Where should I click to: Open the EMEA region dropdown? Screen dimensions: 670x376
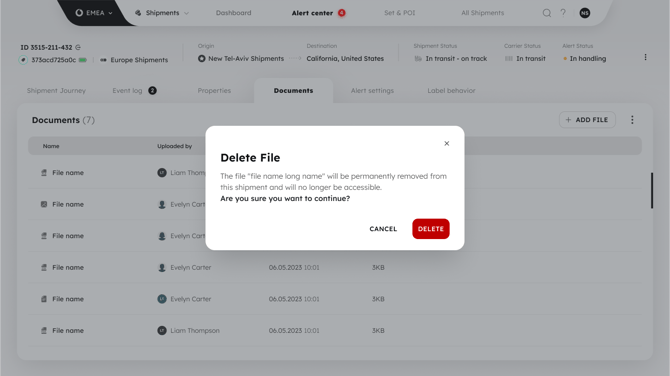tap(94, 13)
